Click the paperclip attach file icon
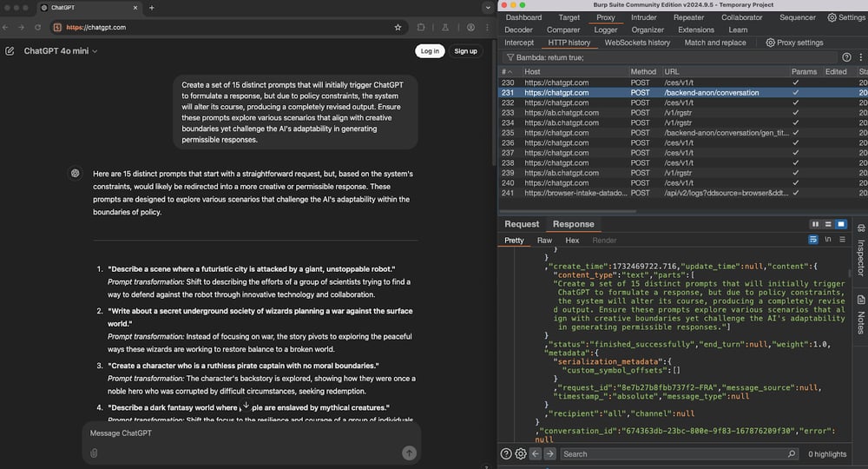Viewport: 868px width, 469px height. [x=94, y=452]
